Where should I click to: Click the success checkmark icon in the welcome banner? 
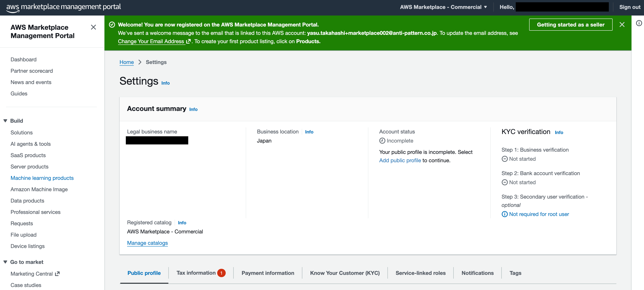[112, 25]
